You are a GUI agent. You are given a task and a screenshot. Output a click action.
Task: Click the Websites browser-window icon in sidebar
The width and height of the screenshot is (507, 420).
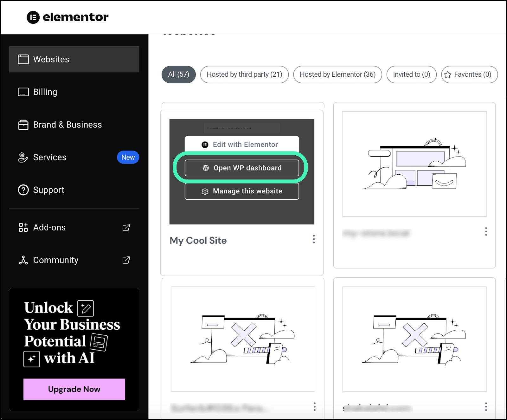[x=23, y=59]
